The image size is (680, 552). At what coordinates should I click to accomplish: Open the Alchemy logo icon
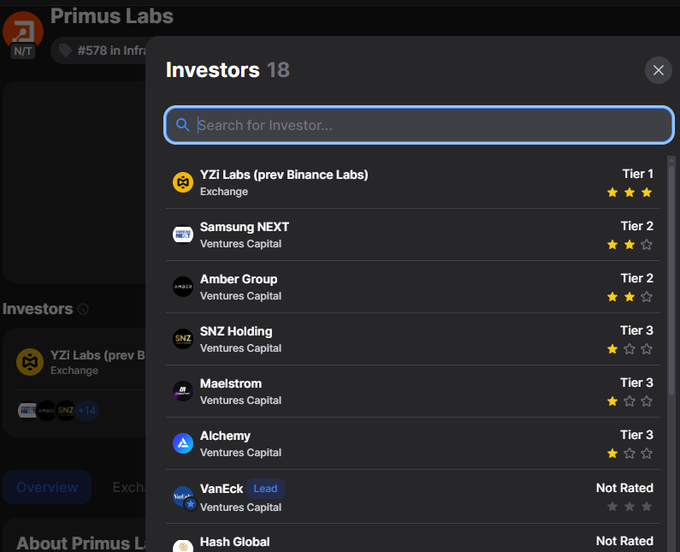coord(183,443)
